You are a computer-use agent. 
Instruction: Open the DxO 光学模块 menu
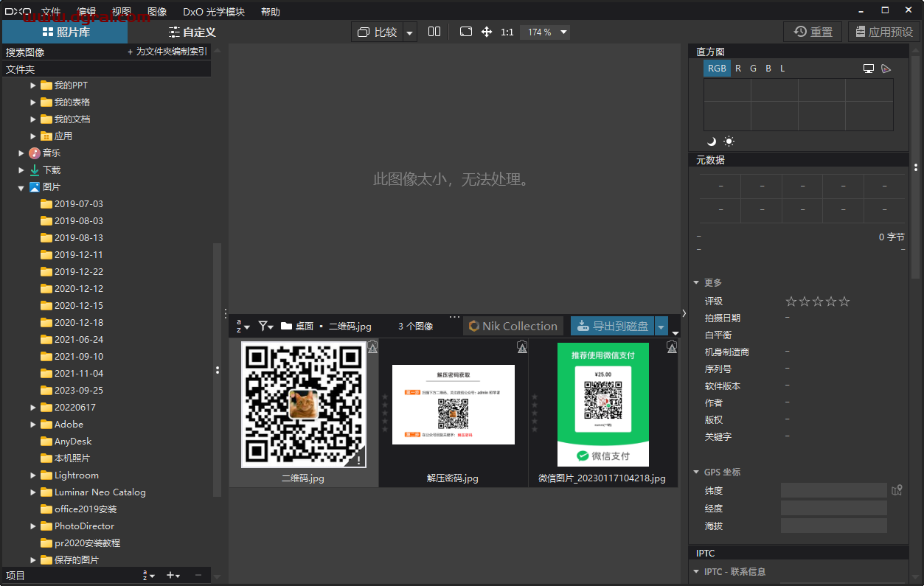213,12
